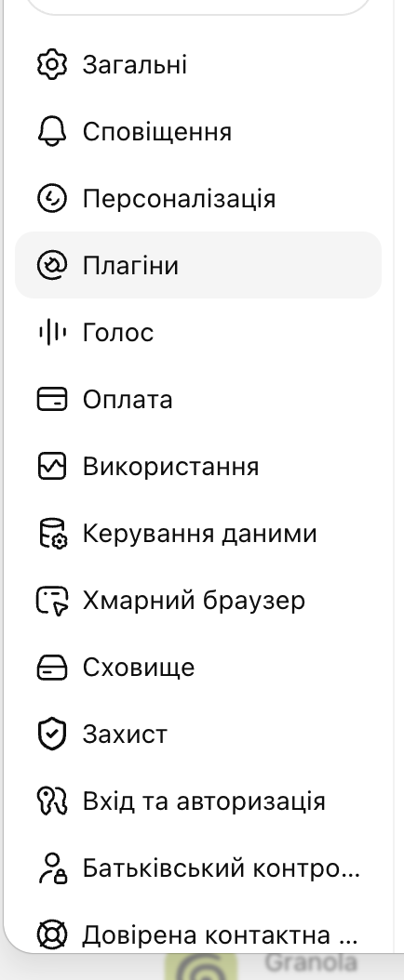
Task: Click the plugin icon next to Плагіни
Action: 52,266
